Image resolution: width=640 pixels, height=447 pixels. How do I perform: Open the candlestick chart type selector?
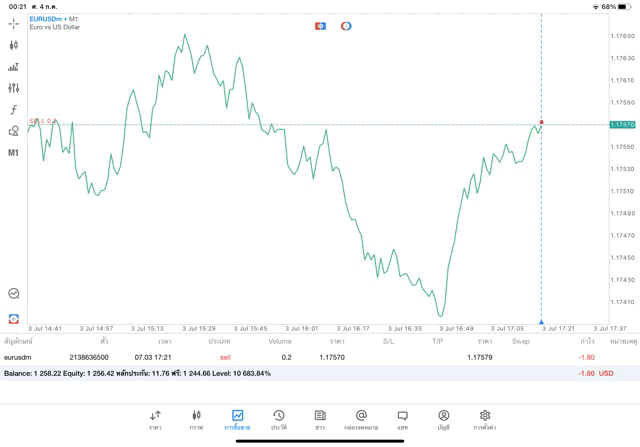(14, 45)
